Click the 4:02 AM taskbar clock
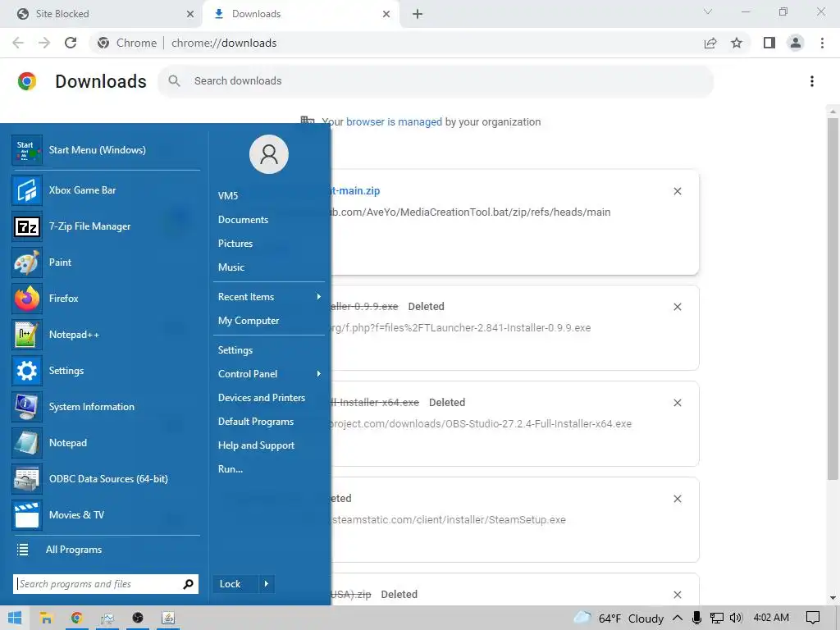840x630 pixels. (771, 618)
